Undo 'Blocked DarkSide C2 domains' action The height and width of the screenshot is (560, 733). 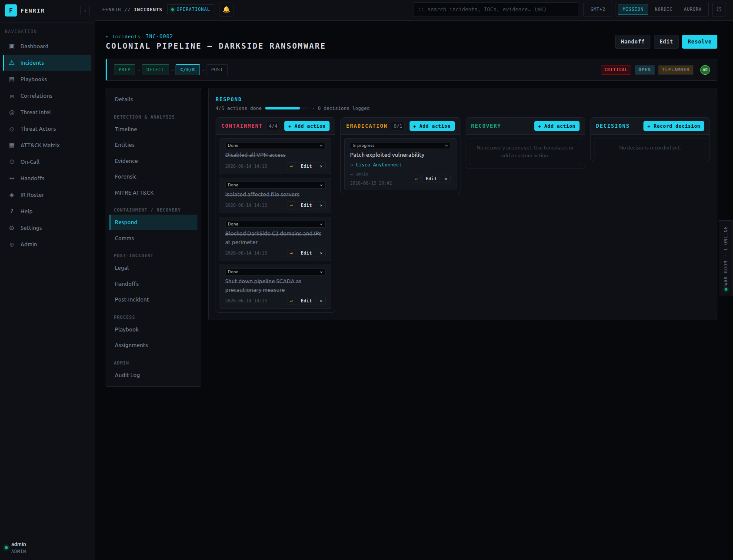(291, 253)
